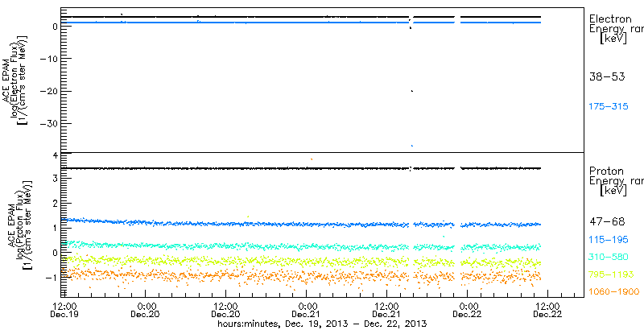Image resolution: width=644 pixels, height=330 pixels.
Task: Click the 175-315 electron energy legend label
Action: tap(609, 107)
